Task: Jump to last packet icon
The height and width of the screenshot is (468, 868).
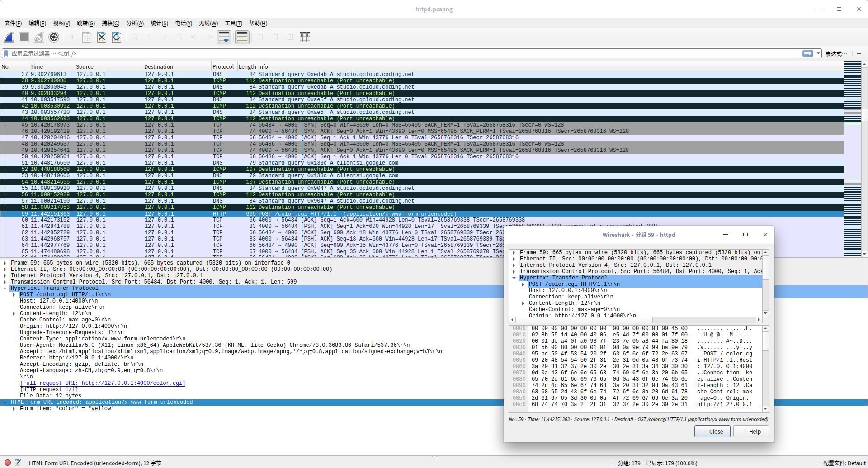Action: point(209,38)
